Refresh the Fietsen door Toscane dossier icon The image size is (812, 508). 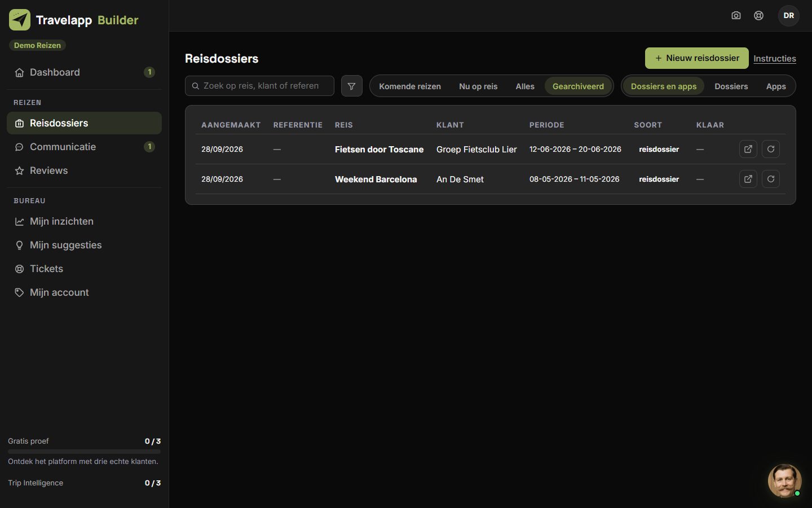771,149
